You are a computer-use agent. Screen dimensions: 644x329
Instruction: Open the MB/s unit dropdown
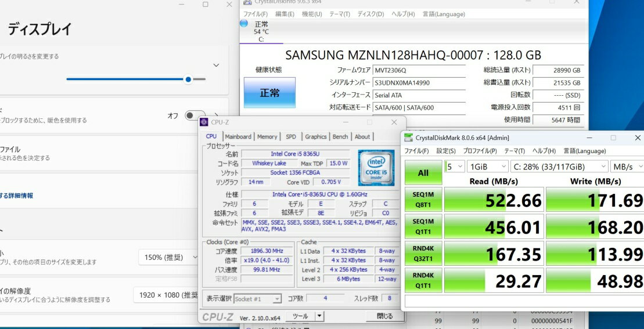coord(627,167)
